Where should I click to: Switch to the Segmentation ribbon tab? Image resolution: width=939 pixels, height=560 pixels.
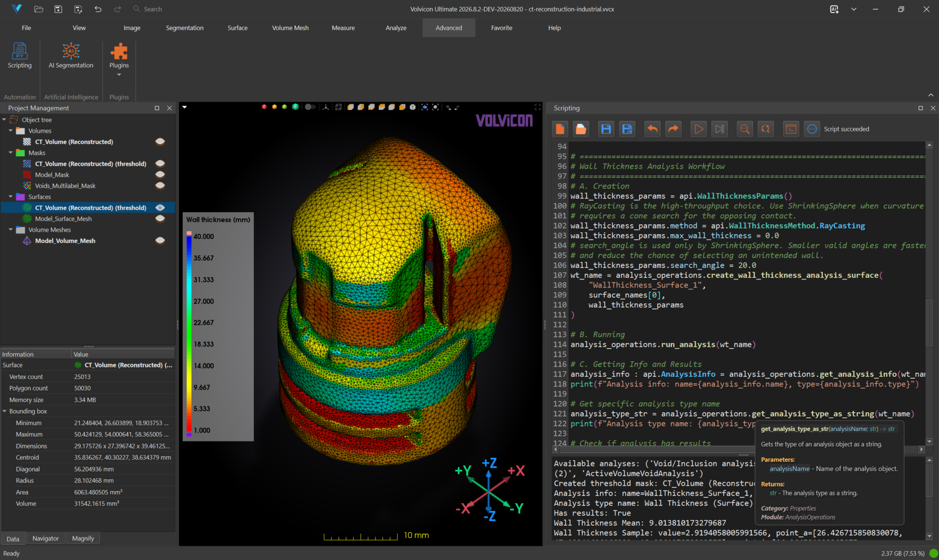click(184, 28)
